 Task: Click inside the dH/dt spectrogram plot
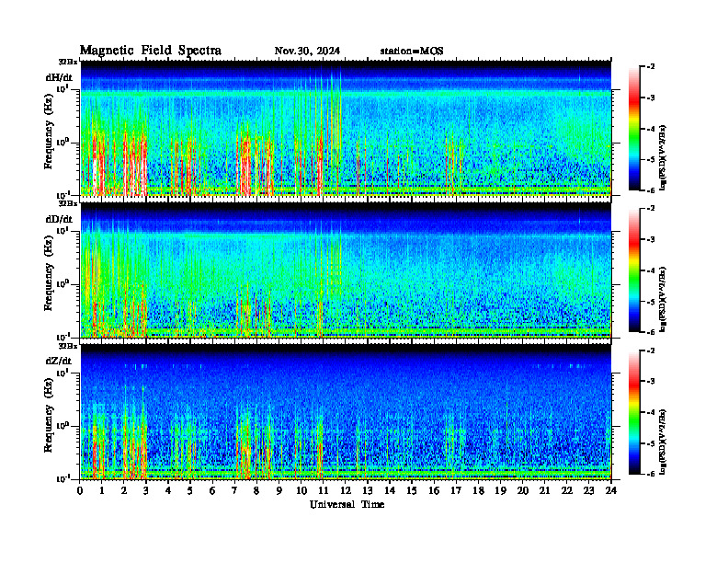tap(346, 128)
